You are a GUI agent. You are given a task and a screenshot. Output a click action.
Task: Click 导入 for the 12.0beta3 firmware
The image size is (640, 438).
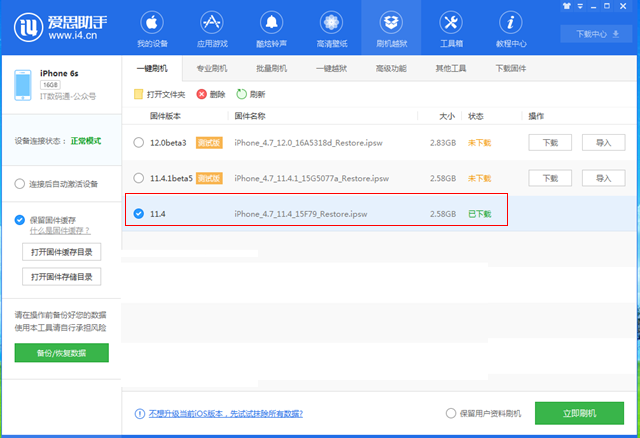click(603, 143)
